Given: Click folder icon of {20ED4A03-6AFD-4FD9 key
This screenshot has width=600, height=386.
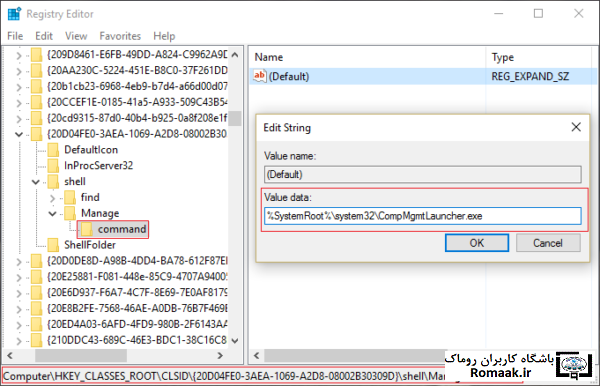Looking at the screenshot, I should coord(36,324).
